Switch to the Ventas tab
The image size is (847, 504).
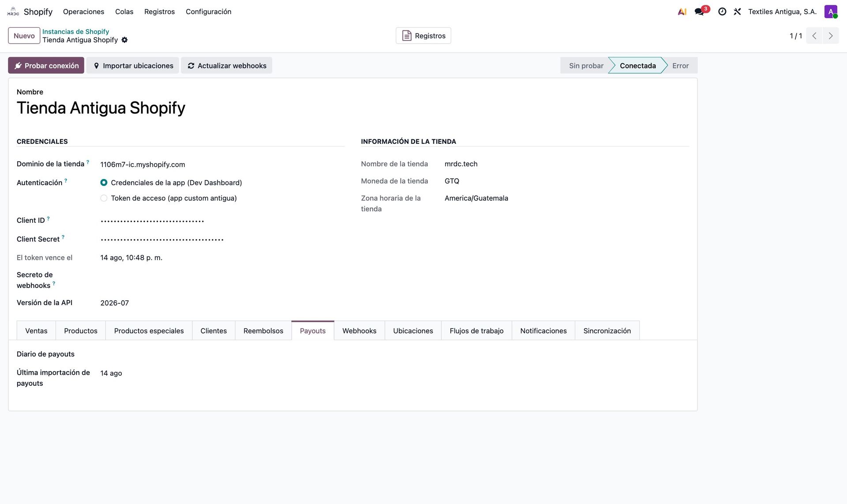(x=36, y=331)
